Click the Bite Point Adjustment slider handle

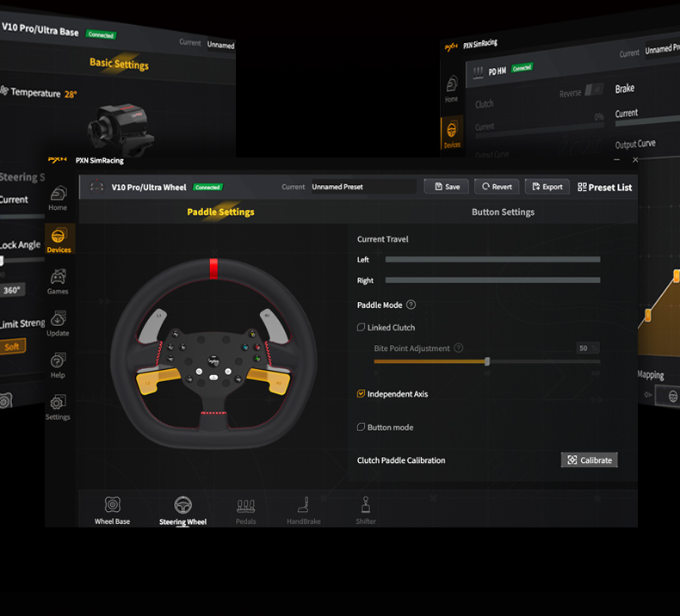[487, 361]
